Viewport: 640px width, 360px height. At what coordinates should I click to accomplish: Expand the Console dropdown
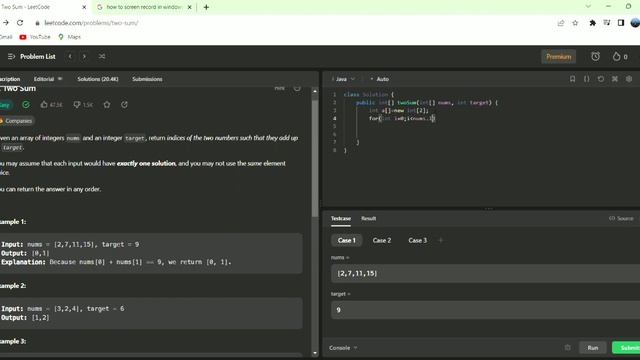tap(343, 348)
